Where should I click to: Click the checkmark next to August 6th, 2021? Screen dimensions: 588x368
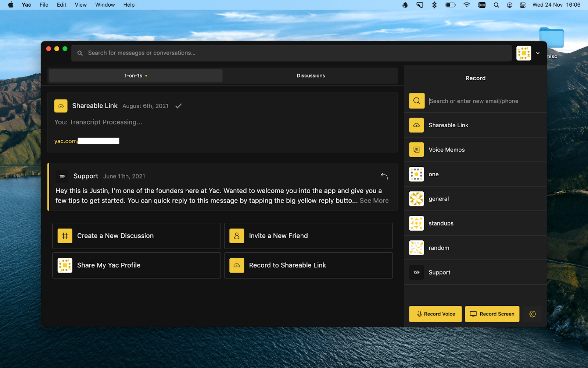coord(179,106)
